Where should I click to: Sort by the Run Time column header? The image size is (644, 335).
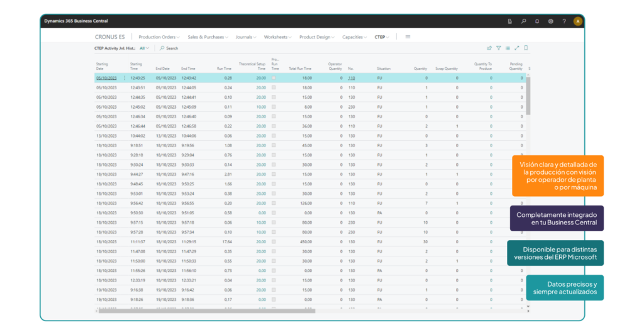[x=225, y=69]
